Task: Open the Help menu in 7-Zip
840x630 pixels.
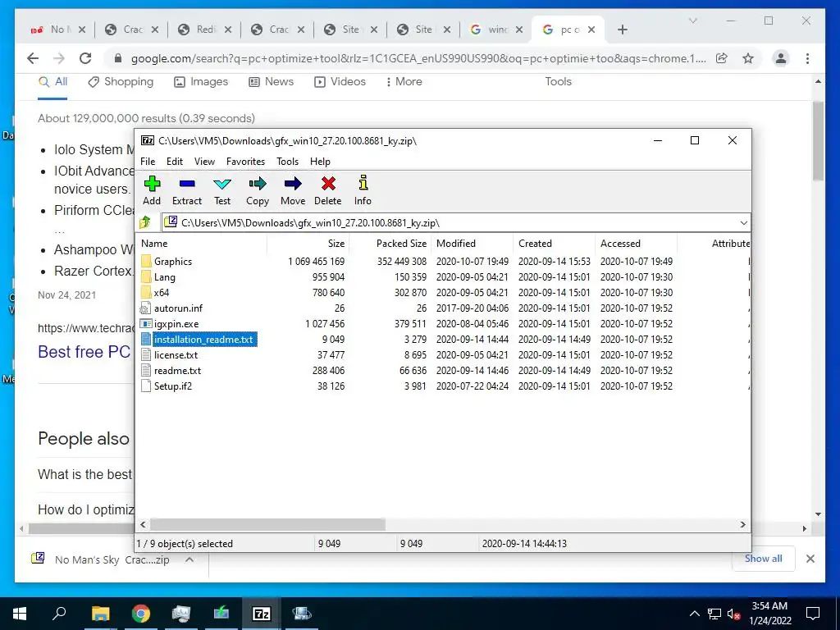Action: click(x=320, y=162)
